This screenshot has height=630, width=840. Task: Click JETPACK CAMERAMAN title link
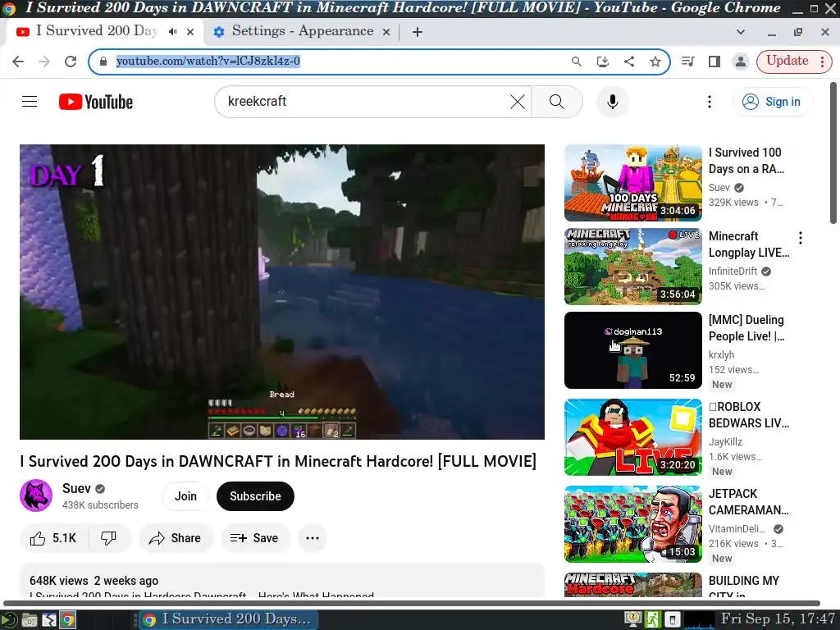pos(748,502)
